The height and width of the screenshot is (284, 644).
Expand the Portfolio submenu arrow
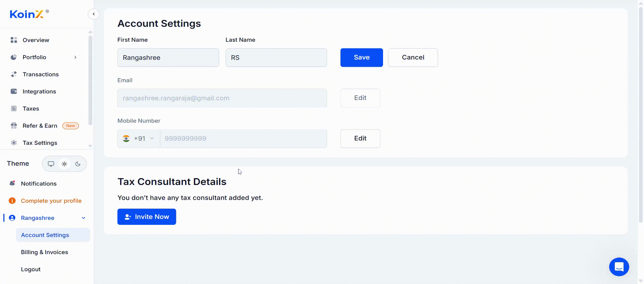(x=75, y=57)
